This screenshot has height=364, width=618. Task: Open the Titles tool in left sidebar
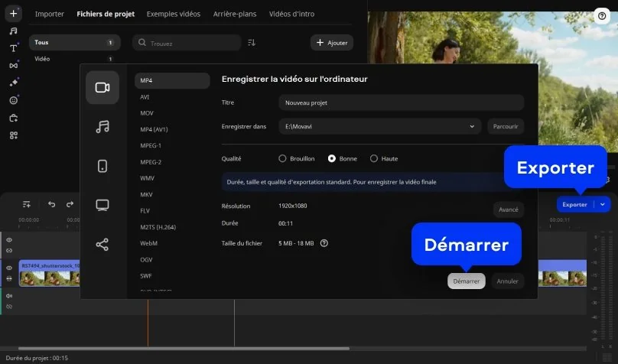14,47
